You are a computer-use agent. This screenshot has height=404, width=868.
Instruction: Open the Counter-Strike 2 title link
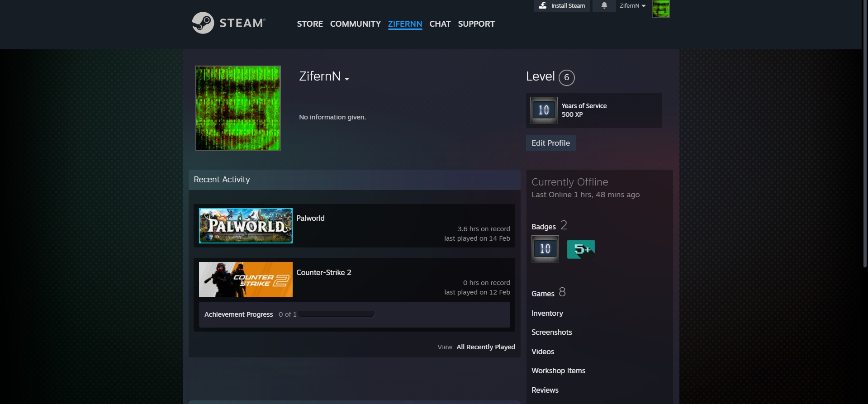pyautogui.click(x=324, y=272)
